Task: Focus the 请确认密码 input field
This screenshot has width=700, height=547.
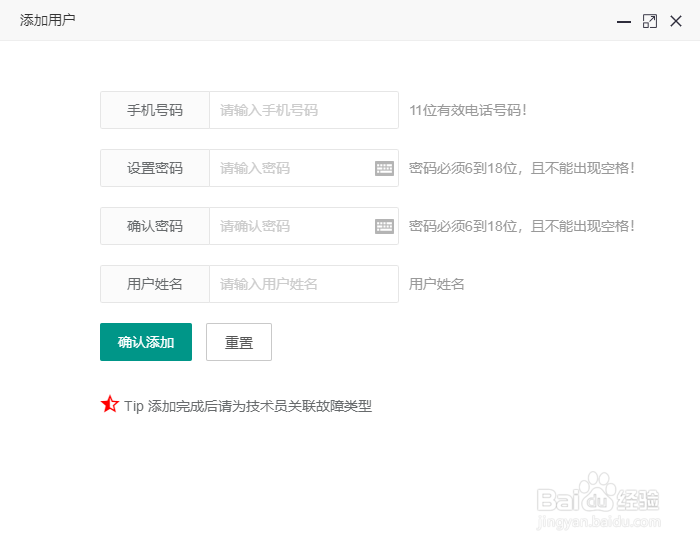Action: click(304, 226)
